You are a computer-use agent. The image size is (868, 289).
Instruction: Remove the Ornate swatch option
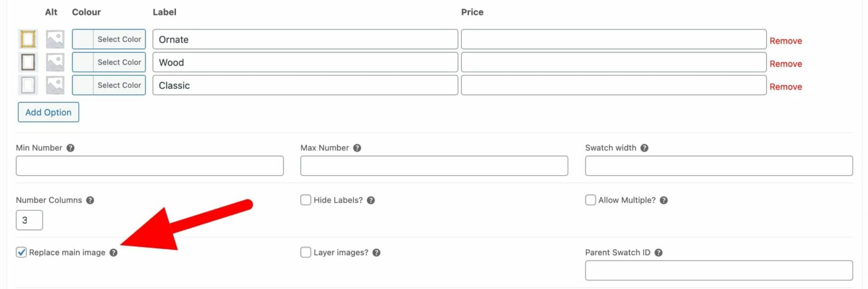pos(786,41)
